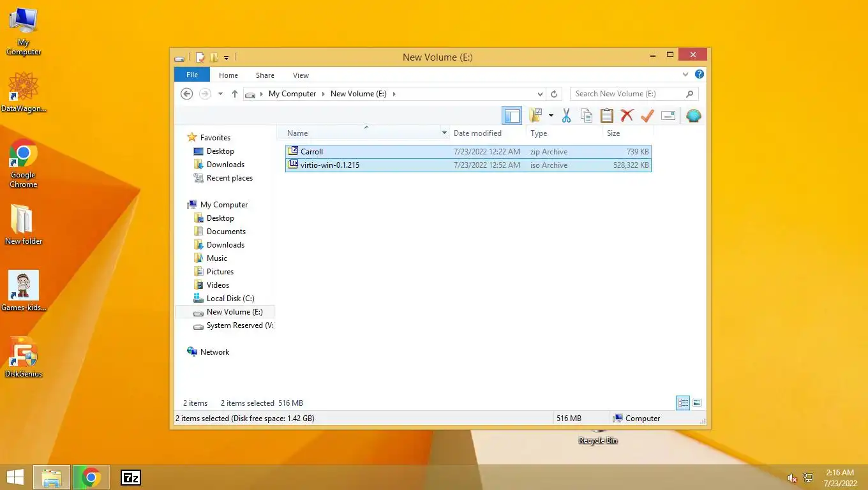Viewport: 868px width, 490px height.
Task: Click the File Explorer taskbar icon
Action: [52, 477]
